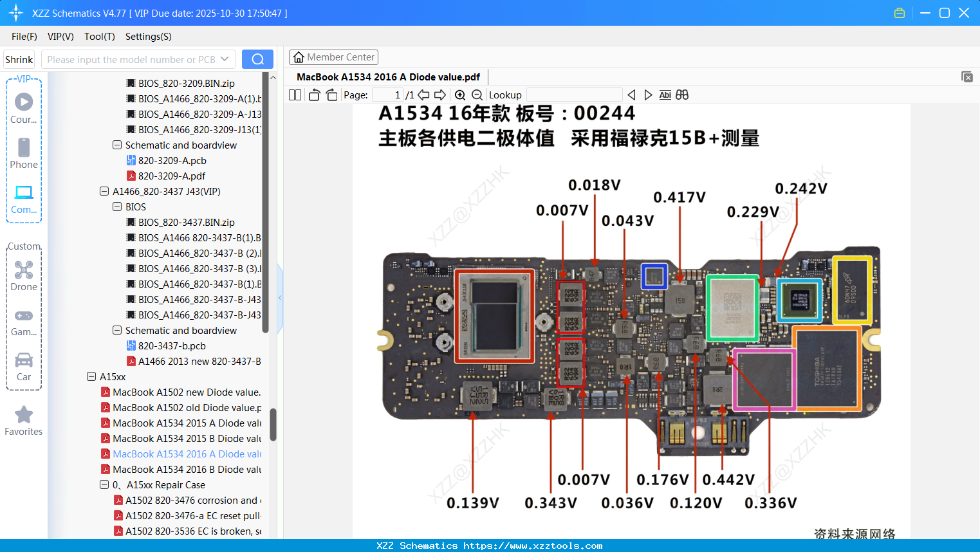Zoom out of the PDF
The width and height of the screenshot is (980, 552).
(x=477, y=95)
